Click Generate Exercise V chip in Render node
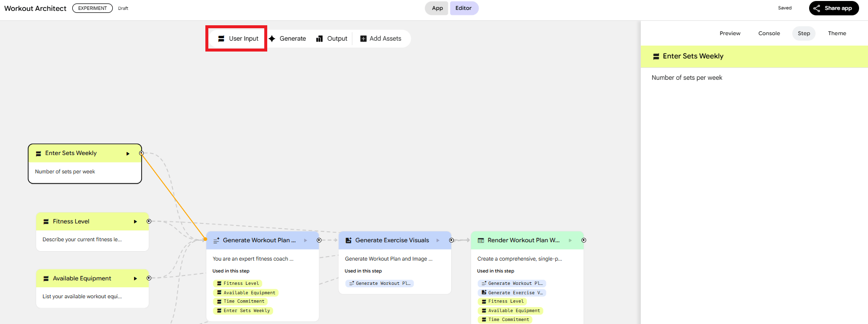The image size is (868, 324). tap(512, 293)
